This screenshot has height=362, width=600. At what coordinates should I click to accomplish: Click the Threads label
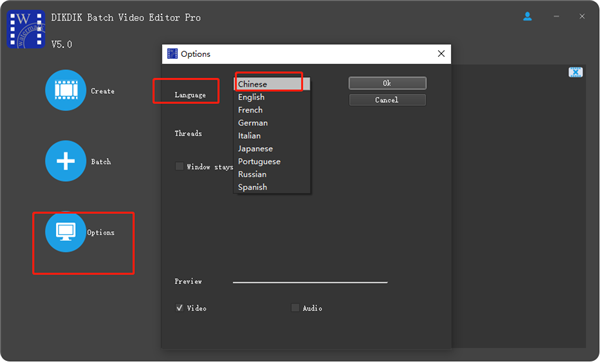click(x=188, y=133)
